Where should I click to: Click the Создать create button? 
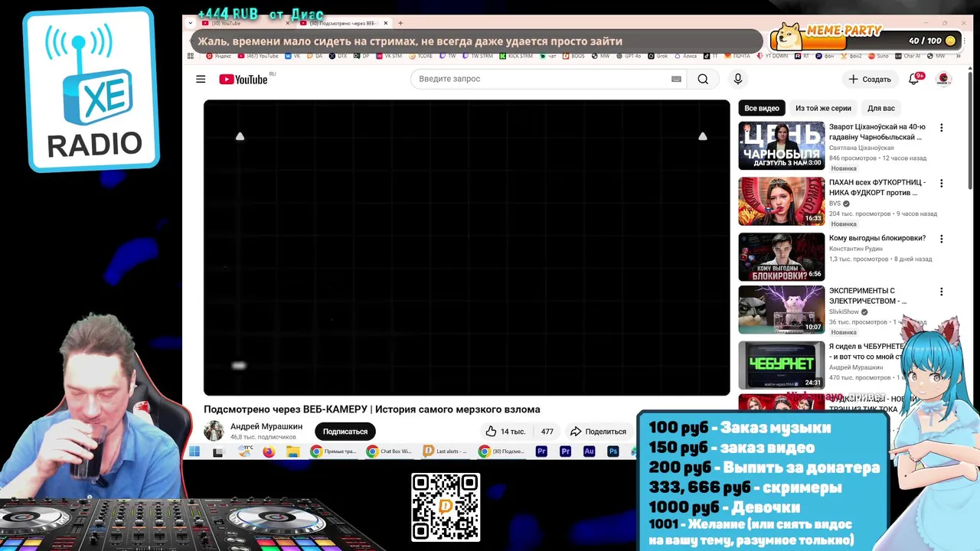coord(870,79)
